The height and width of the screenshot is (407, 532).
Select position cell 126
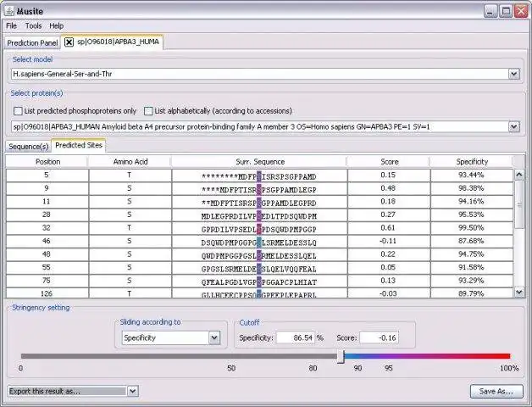click(x=47, y=293)
